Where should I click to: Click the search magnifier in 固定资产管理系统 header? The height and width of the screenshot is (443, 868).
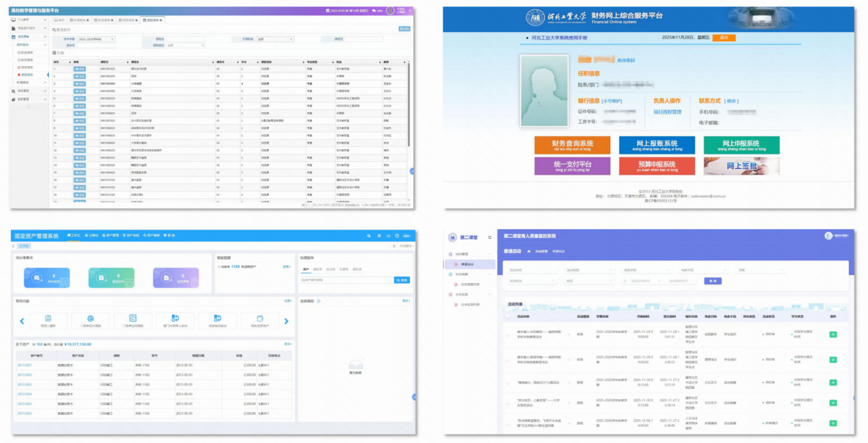[x=368, y=236]
